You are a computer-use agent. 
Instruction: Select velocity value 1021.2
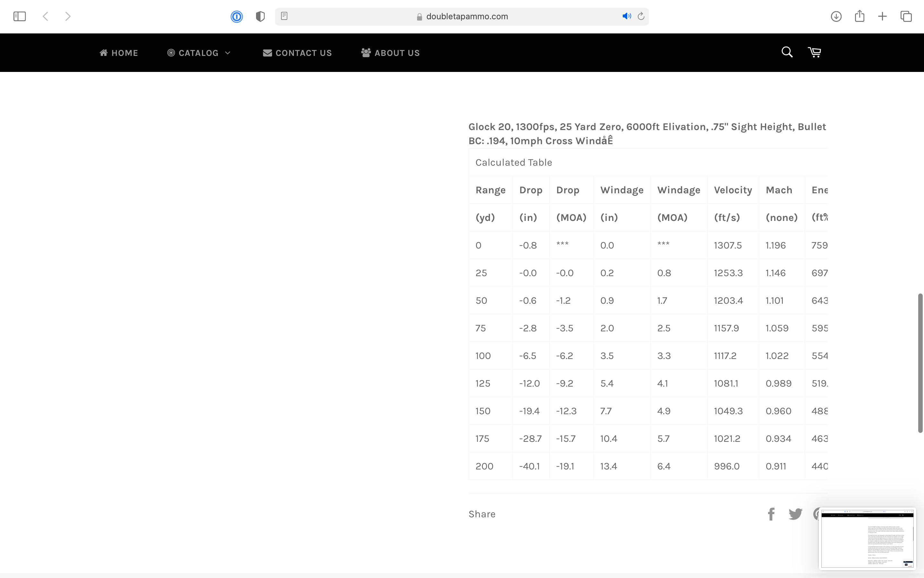727,438
